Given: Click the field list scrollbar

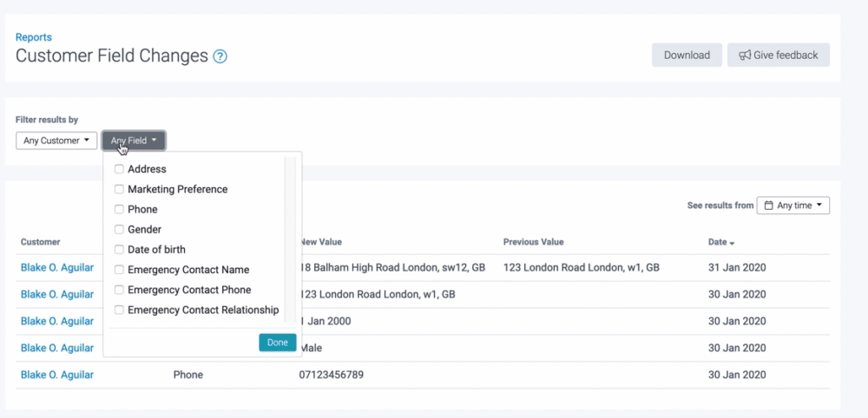Looking at the screenshot, I should [x=290, y=238].
